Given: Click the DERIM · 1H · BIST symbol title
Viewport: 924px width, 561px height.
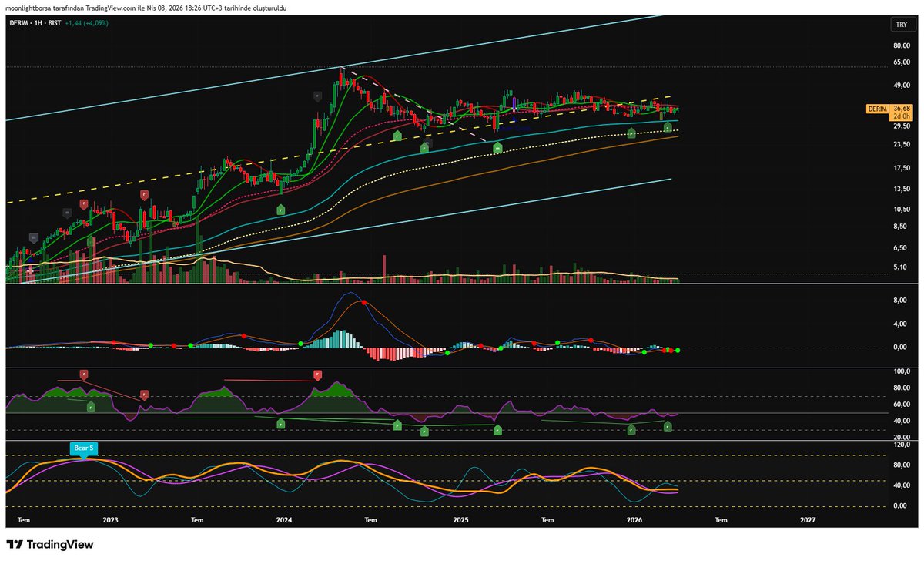Looking at the screenshot, I should click(36, 23).
